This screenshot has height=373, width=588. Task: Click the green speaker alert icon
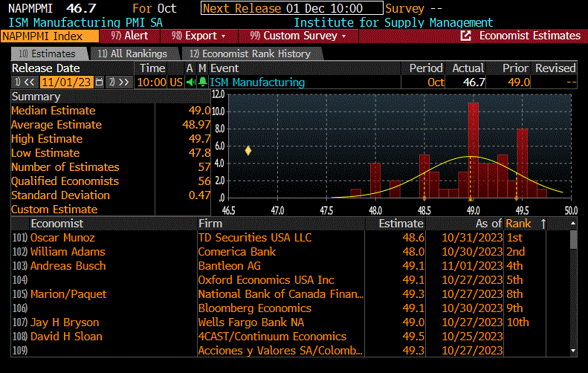click(190, 82)
